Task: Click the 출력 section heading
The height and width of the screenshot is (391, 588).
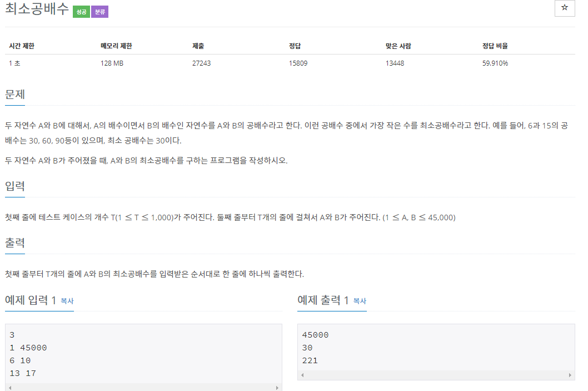Action: point(15,243)
